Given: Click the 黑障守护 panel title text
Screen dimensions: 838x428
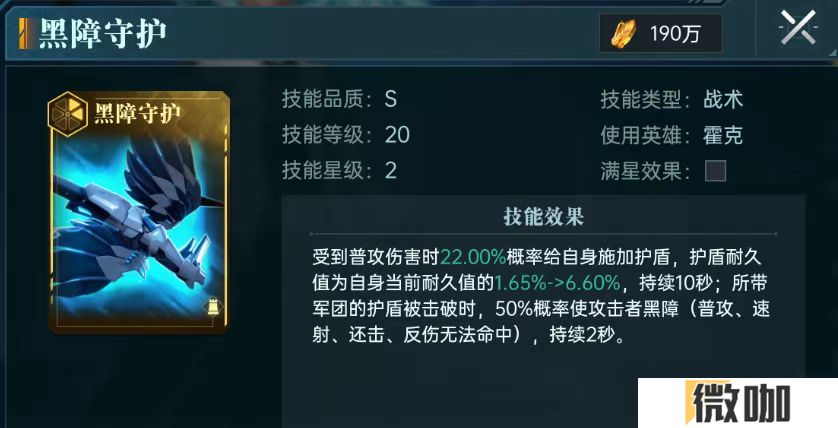Looking at the screenshot, I should [103, 34].
